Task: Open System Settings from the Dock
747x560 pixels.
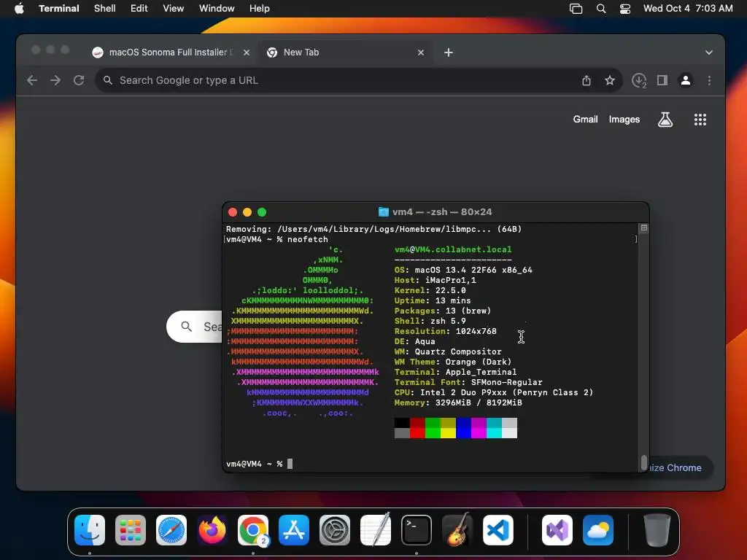Action: point(334,530)
